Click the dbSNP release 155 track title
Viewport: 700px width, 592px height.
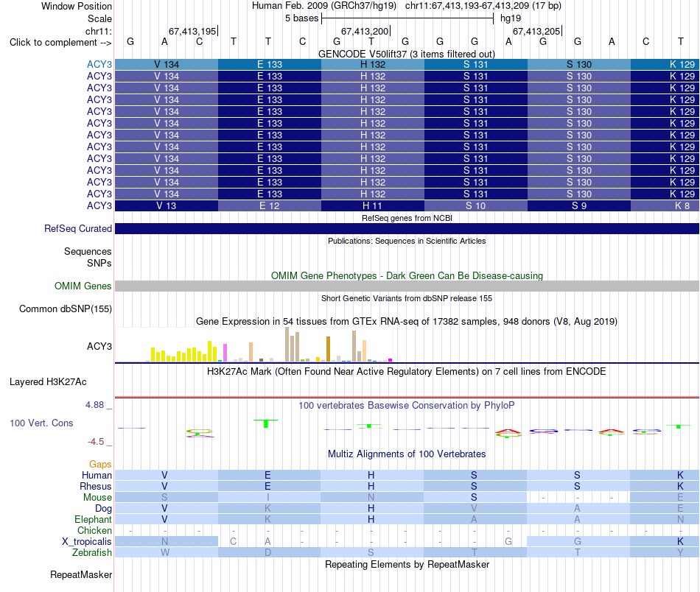(x=407, y=298)
